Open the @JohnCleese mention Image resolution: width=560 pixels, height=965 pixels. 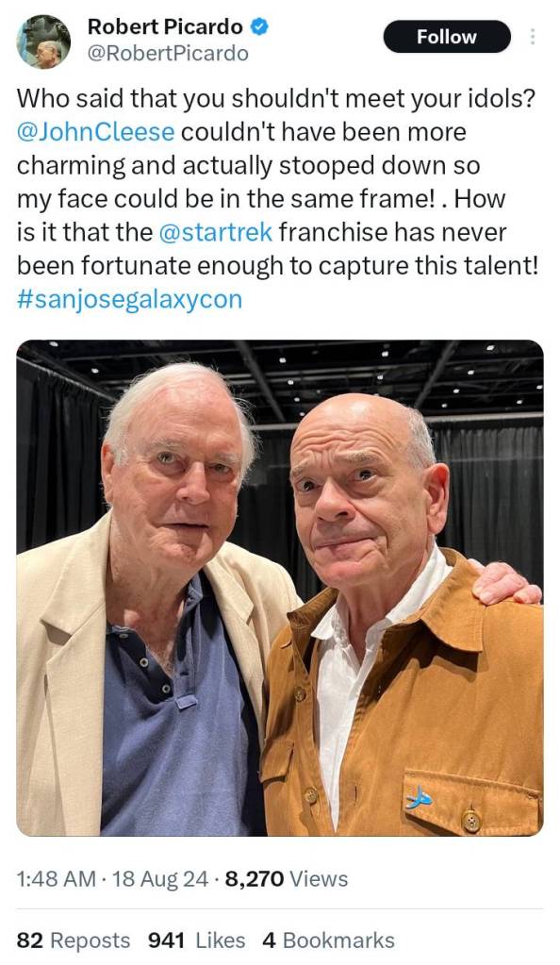(95, 132)
